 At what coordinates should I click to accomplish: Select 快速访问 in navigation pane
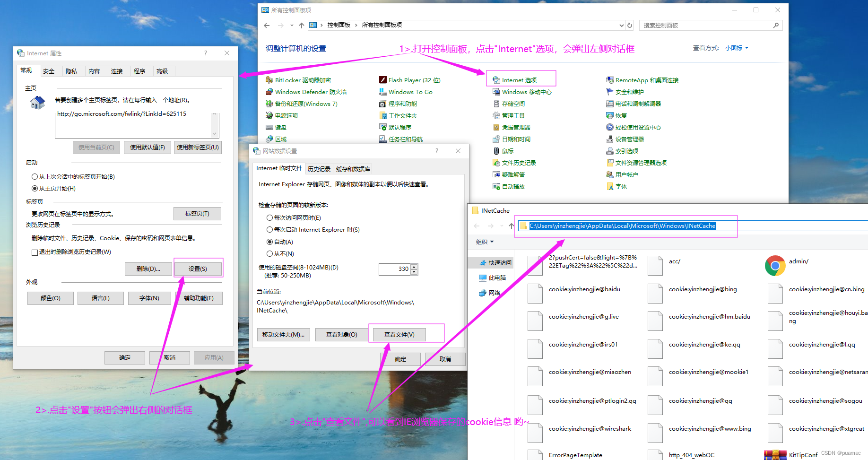coord(495,263)
